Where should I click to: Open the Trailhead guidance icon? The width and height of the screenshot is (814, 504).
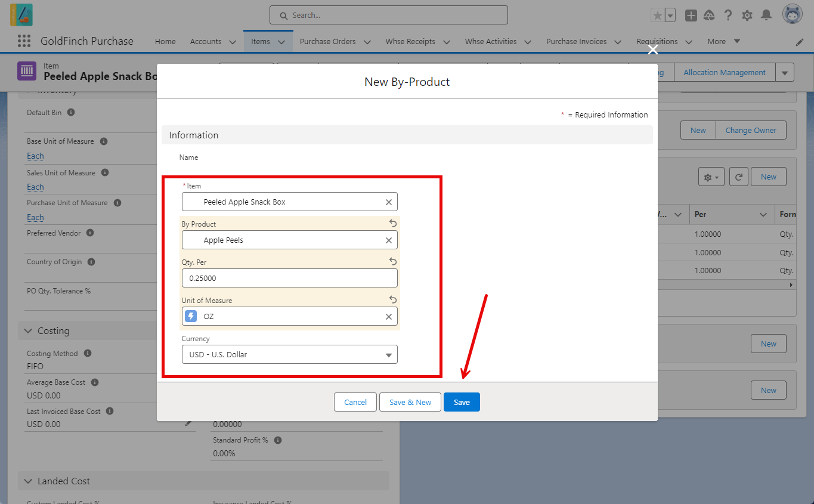pos(709,16)
